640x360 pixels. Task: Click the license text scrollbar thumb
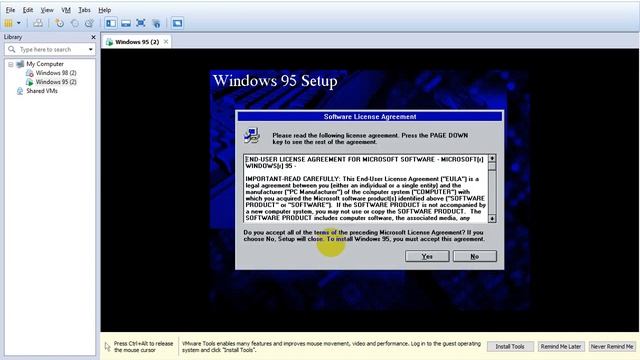(492, 166)
